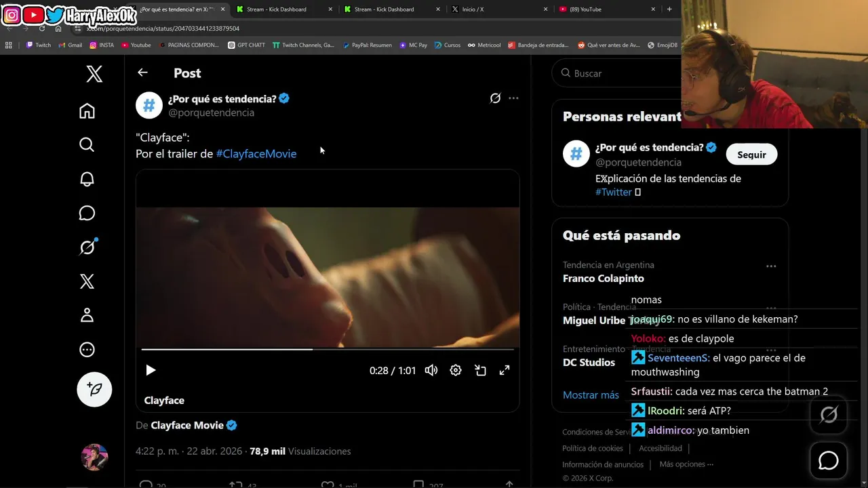868x488 pixels.
Task: Click the 78,9 mil Visualizaciones count
Action: [x=300, y=451]
